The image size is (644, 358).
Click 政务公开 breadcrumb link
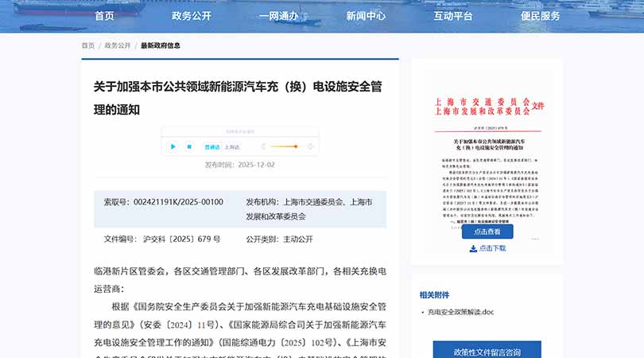118,45
